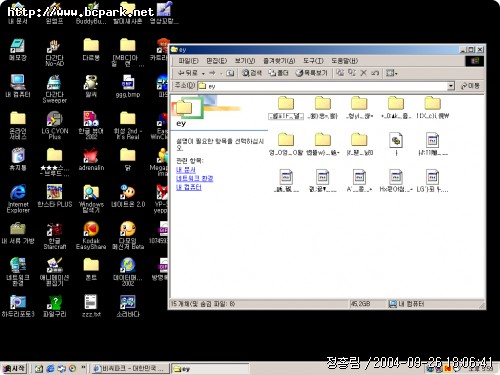Click the Internet Explorer desktop icon
Image resolution: width=500 pixels, height=375 pixels.
[18, 198]
